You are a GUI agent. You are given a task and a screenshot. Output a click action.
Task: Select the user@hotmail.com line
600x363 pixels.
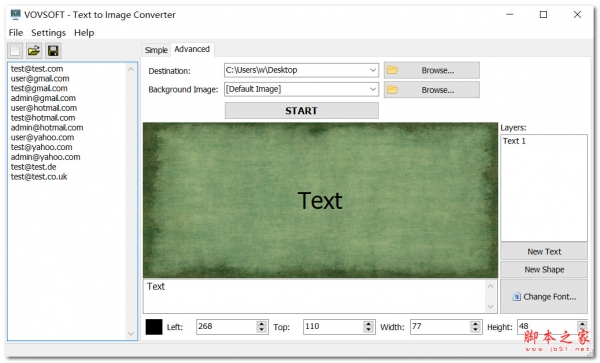coord(44,108)
